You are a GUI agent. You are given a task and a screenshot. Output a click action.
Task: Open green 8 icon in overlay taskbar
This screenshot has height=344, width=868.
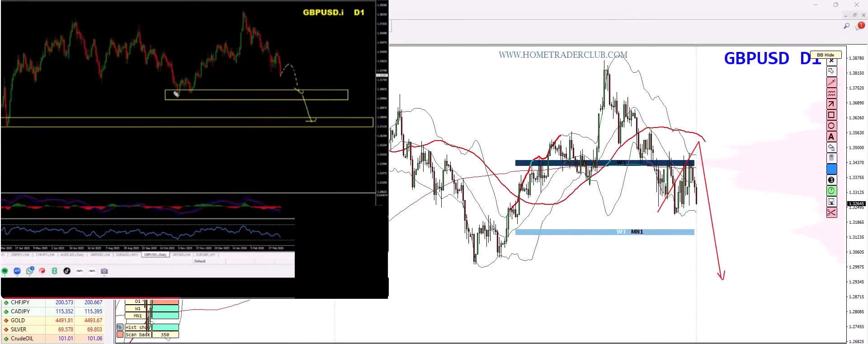[54, 271]
